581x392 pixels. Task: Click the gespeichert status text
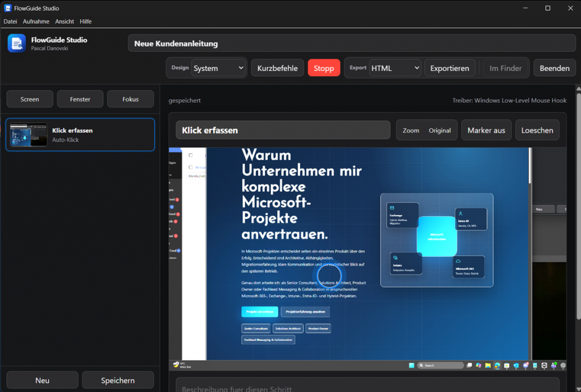184,100
